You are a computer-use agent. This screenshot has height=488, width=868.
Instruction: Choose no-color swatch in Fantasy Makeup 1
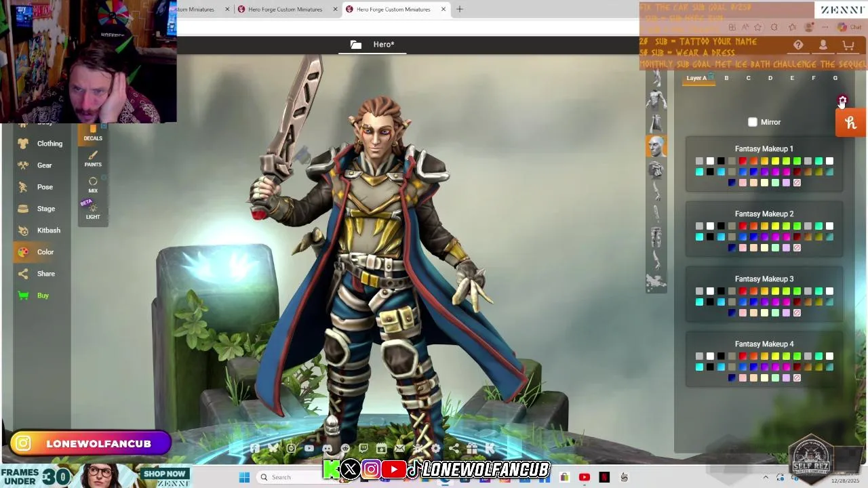(x=797, y=182)
